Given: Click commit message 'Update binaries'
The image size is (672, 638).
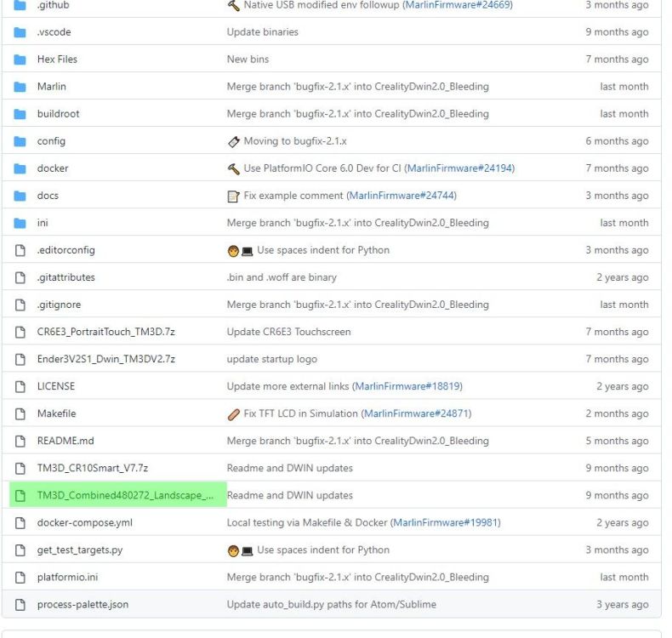Looking at the screenshot, I should point(262,32).
